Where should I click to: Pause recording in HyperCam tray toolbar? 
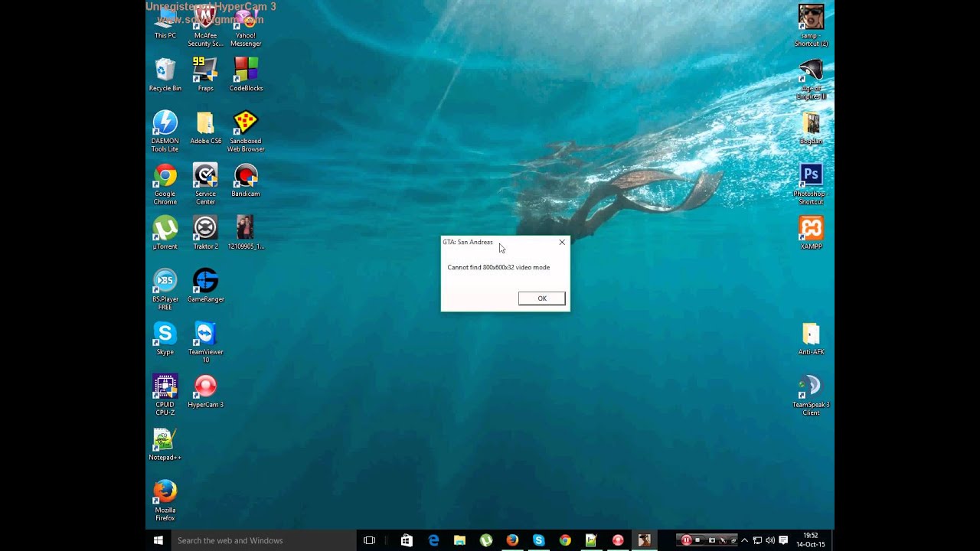point(686,540)
